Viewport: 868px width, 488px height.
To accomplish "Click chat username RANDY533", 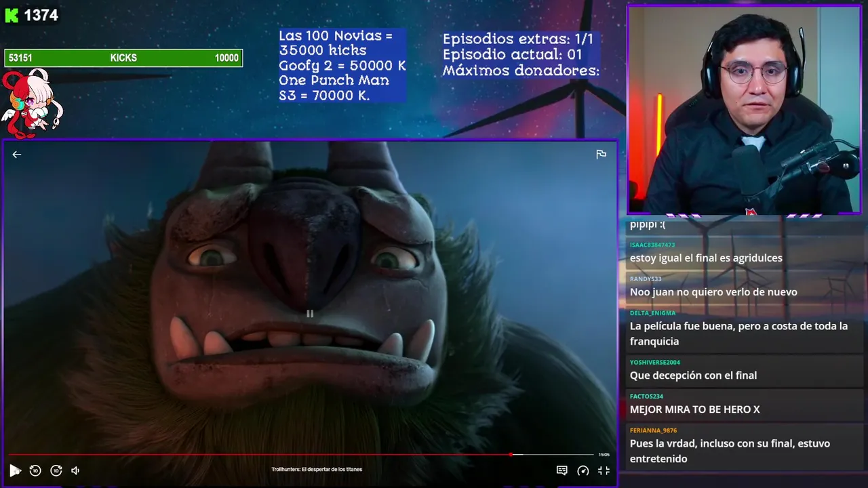I will (646, 279).
